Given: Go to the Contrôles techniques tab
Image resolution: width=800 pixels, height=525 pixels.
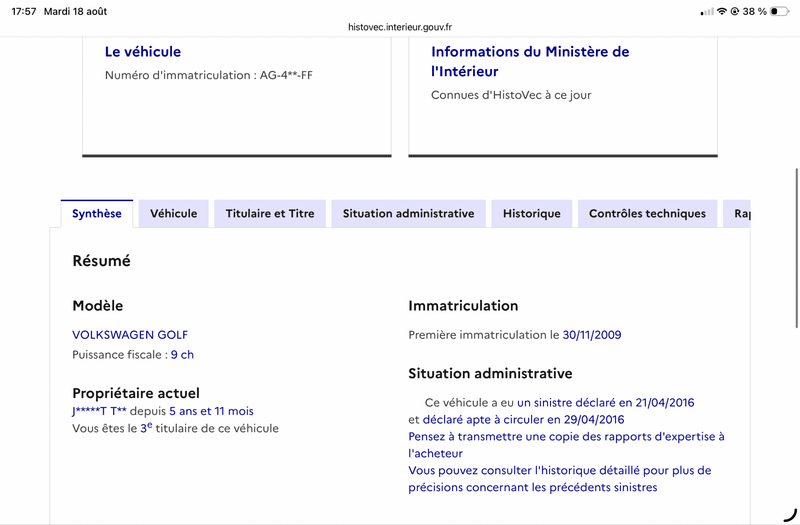Looking at the screenshot, I should click(x=647, y=213).
